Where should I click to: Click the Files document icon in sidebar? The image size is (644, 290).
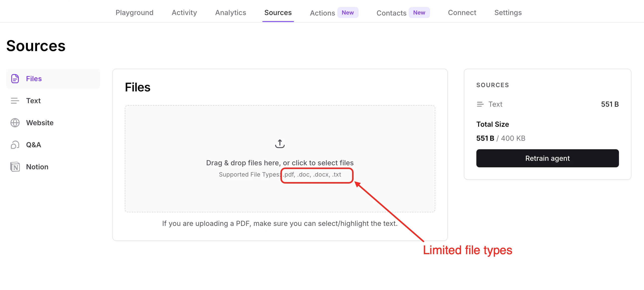[x=15, y=79]
